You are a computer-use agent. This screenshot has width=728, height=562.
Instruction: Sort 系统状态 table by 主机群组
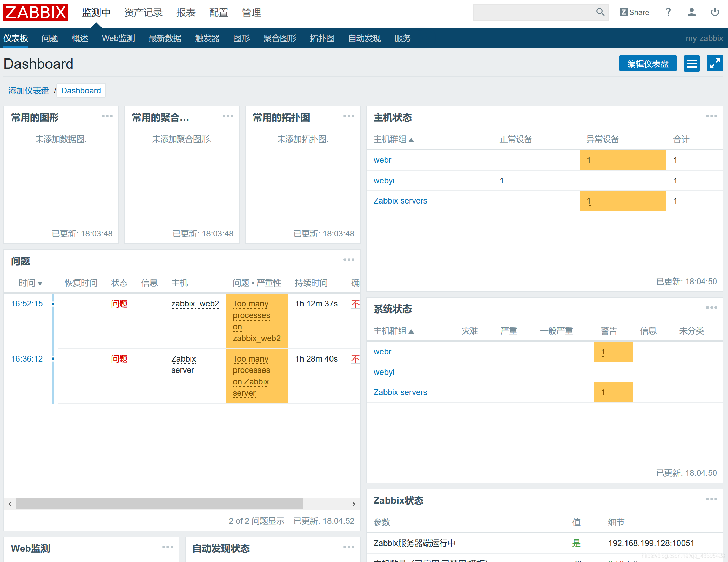(393, 331)
